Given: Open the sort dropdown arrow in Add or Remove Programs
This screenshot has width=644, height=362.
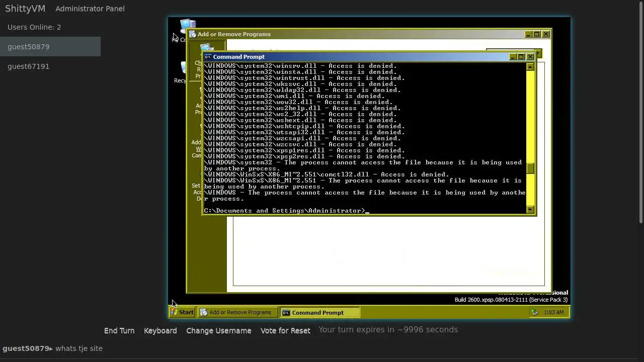Looking at the screenshot, I should (538, 53).
